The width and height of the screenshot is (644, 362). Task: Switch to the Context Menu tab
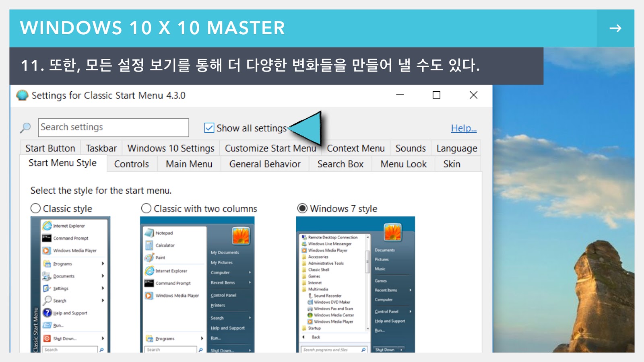pos(356,148)
